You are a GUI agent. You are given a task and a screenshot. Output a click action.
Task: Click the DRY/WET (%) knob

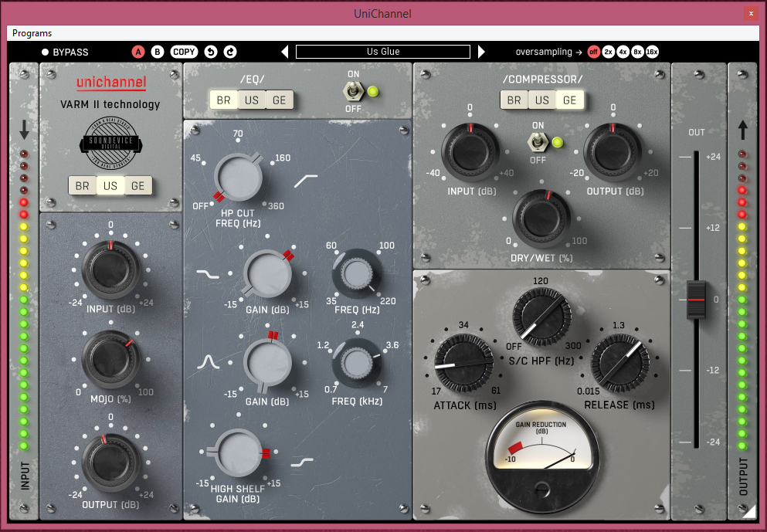(541, 219)
